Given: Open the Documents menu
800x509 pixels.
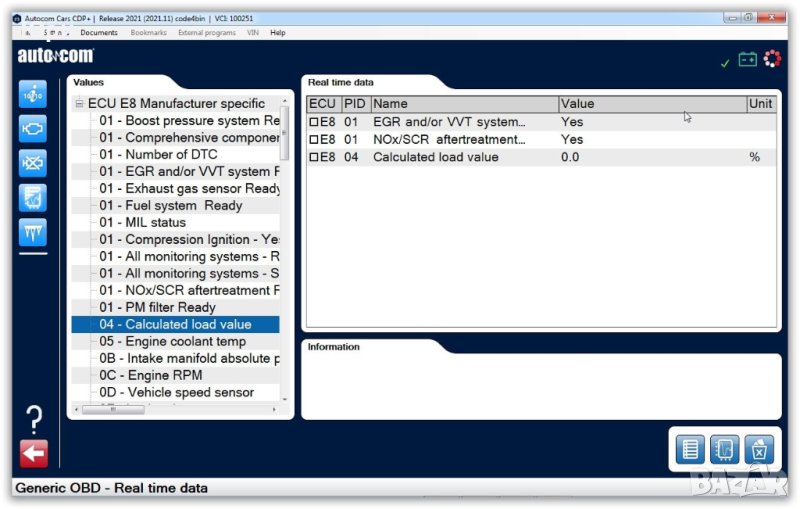Looking at the screenshot, I should pos(99,33).
